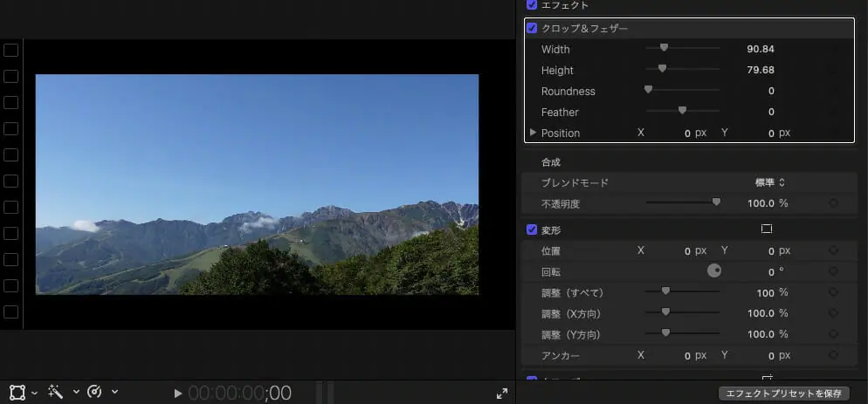The height and width of the screenshot is (404, 868).
Task: Click the fullscreen expand arrows icon
Action: point(502,394)
